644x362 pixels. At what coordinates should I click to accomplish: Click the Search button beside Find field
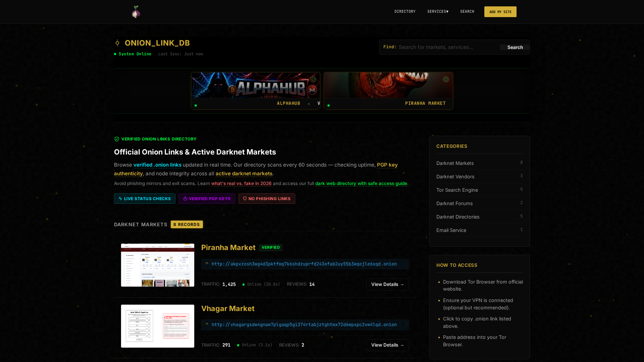click(515, 47)
